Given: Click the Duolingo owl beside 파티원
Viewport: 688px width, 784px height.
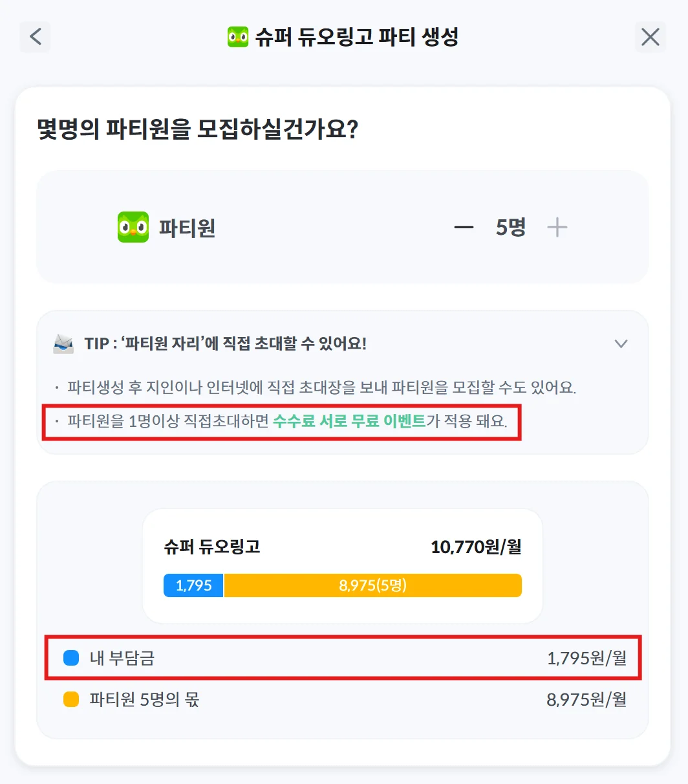Looking at the screenshot, I should pyautogui.click(x=133, y=228).
